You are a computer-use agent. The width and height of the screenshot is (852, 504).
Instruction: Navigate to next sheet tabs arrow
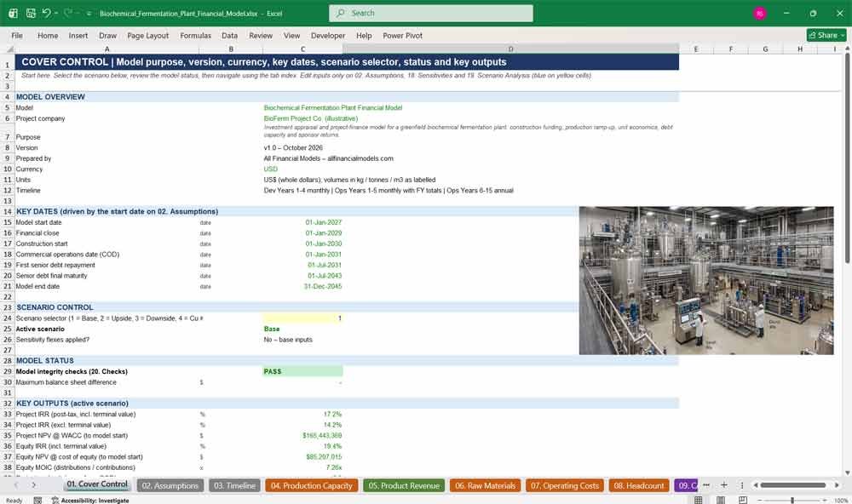(x=34, y=485)
